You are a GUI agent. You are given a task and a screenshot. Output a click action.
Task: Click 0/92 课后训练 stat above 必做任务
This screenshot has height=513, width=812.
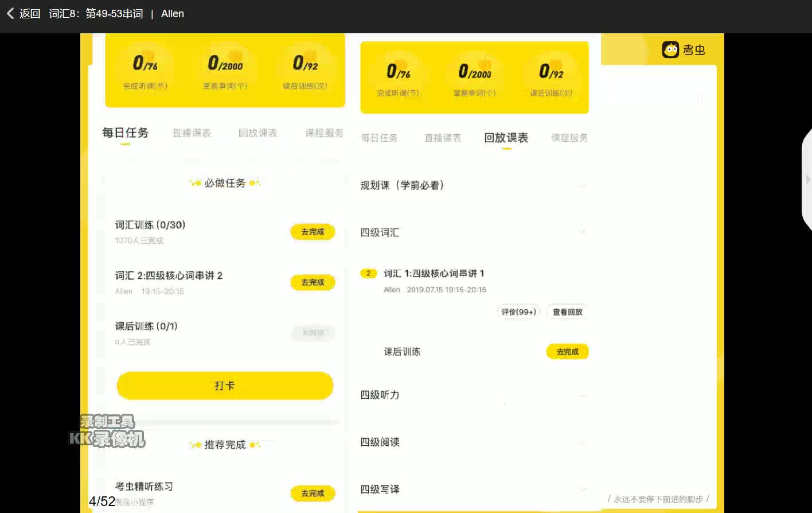coord(305,71)
